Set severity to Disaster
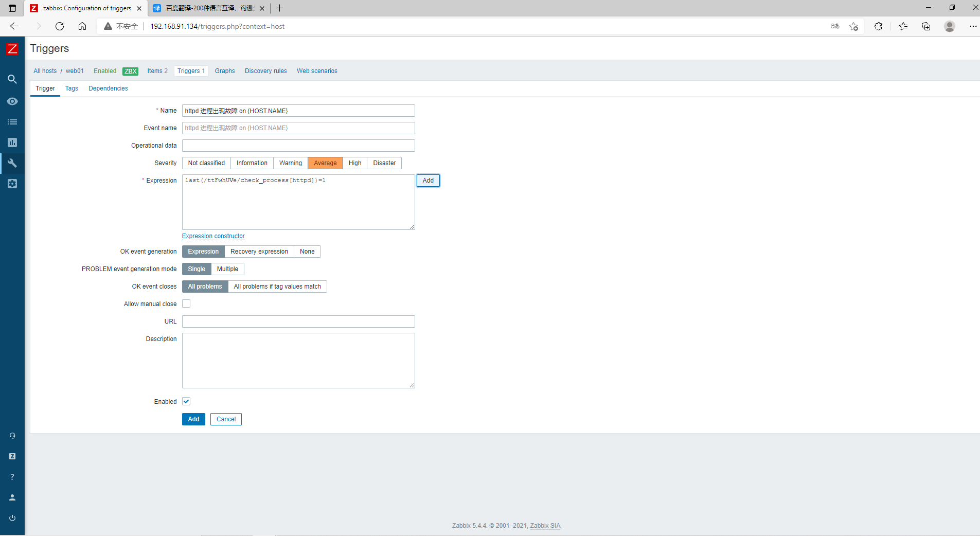The height and width of the screenshot is (536, 980). tap(384, 163)
